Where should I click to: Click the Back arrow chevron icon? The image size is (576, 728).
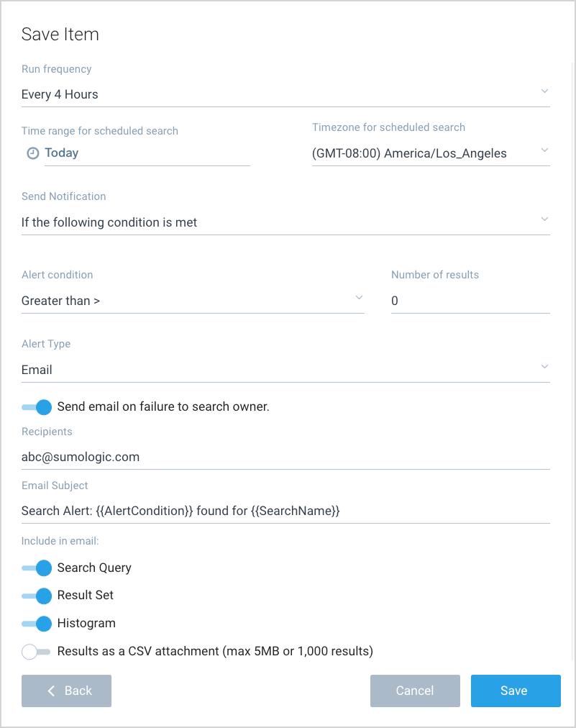(x=51, y=691)
